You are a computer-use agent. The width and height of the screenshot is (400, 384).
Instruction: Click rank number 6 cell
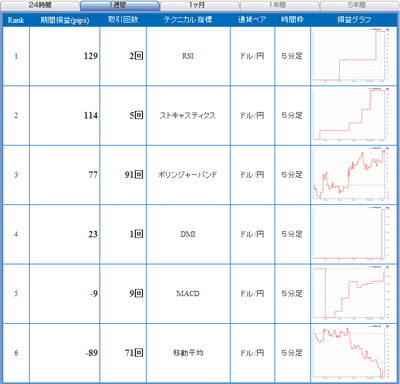(x=16, y=353)
